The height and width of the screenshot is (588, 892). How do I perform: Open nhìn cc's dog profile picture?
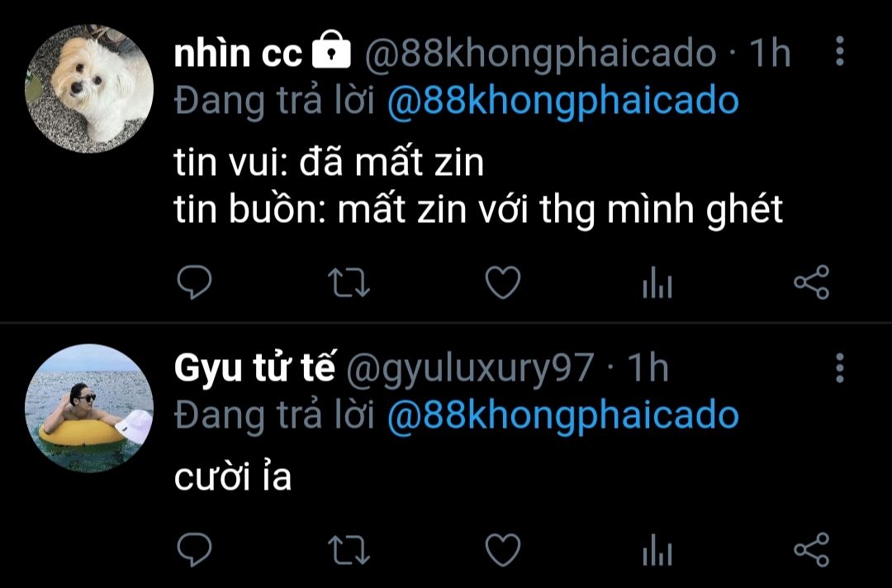89,88
